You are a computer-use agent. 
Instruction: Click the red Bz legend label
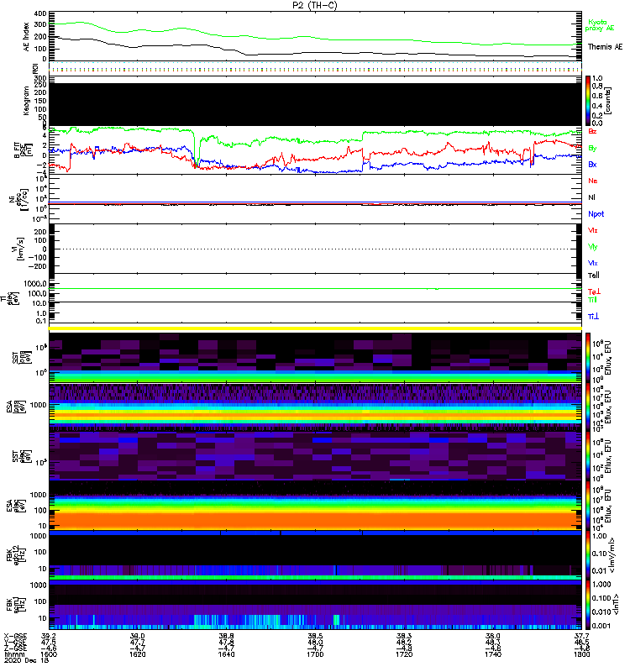[593, 132]
